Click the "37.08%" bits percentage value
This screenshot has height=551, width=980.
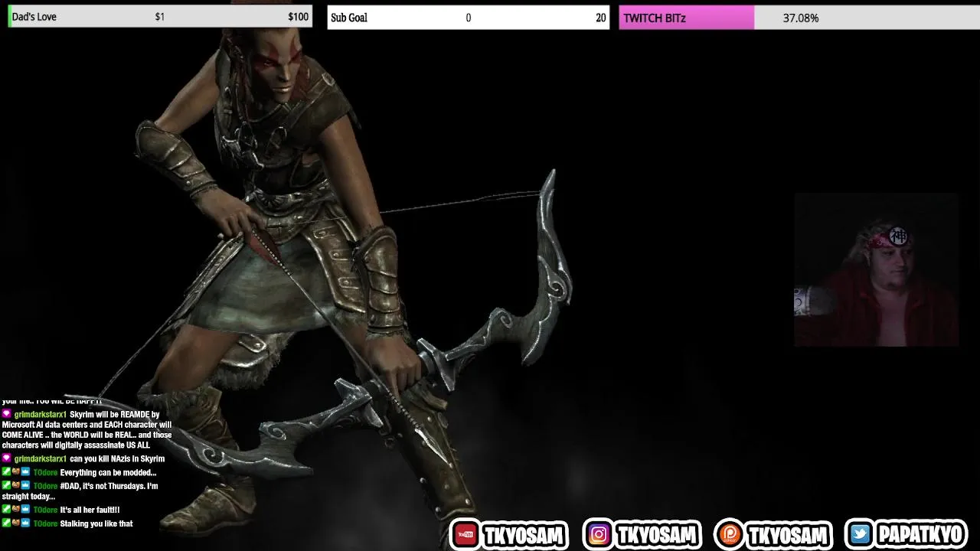click(801, 18)
